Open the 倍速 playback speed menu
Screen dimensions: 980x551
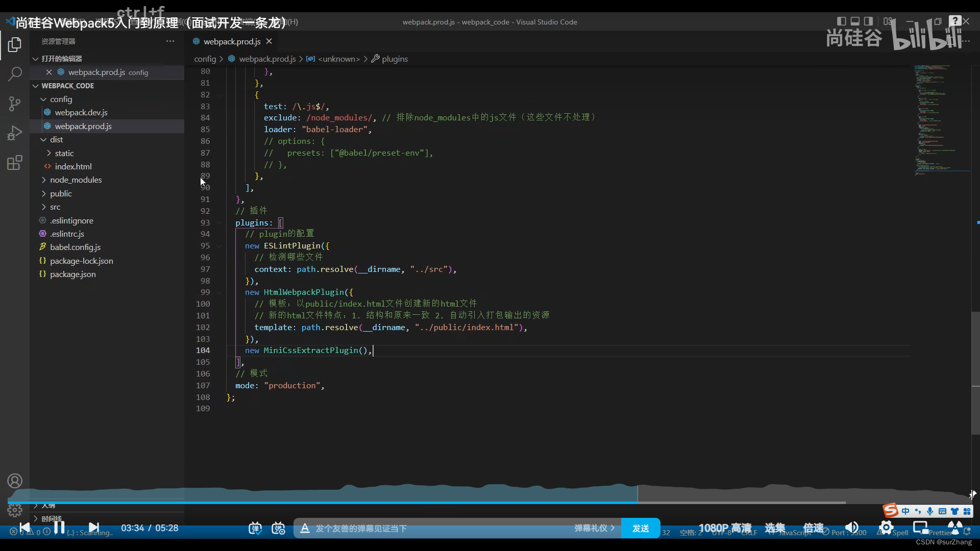pyautogui.click(x=813, y=528)
